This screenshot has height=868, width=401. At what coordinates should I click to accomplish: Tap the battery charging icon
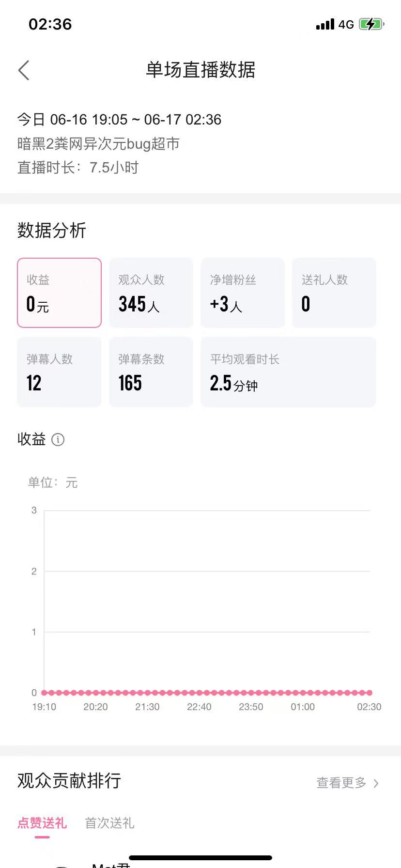371,24
